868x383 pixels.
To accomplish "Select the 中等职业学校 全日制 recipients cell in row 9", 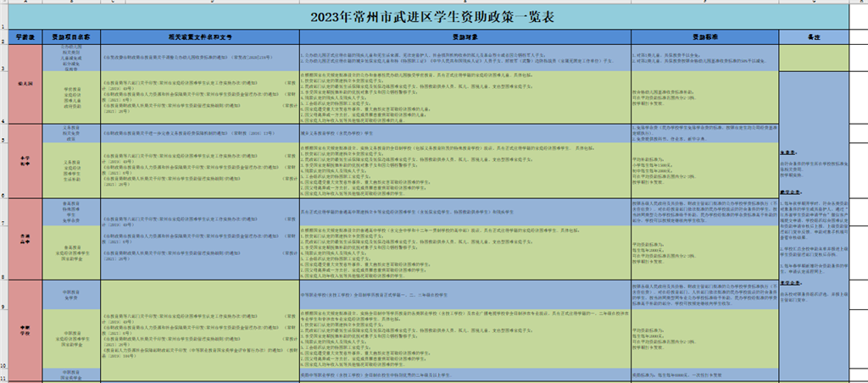I will pos(465,294).
